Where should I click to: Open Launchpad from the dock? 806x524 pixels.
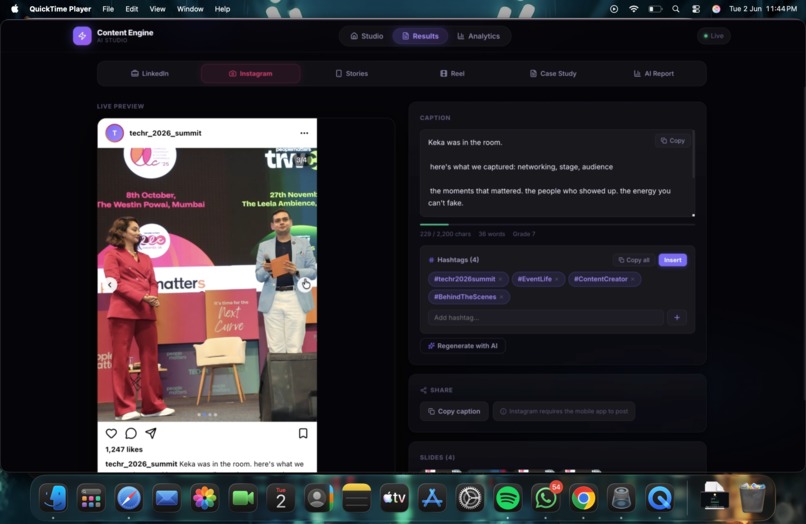point(91,498)
